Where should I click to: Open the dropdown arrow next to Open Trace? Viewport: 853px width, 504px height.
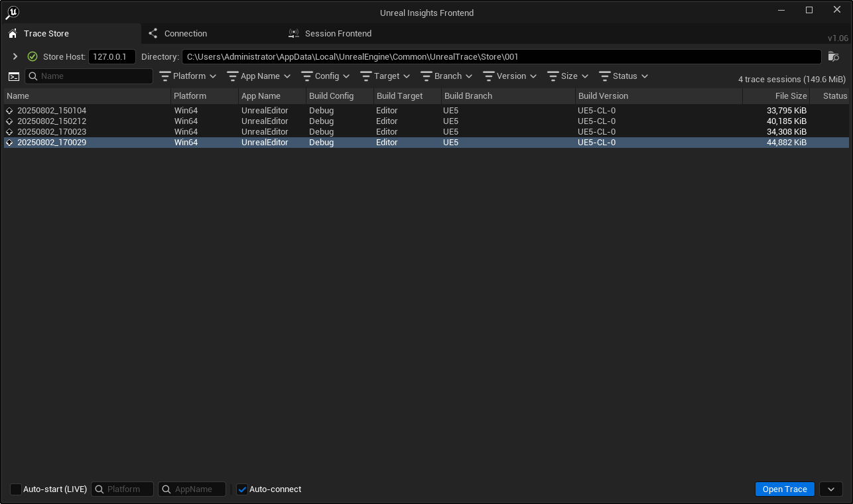tap(831, 489)
